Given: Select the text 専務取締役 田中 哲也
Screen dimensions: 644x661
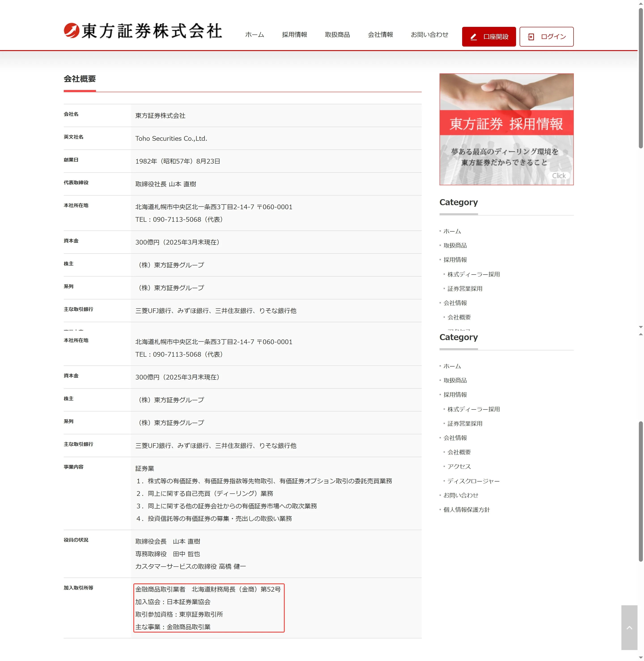Looking at the screenshot, I should (168, 554).
